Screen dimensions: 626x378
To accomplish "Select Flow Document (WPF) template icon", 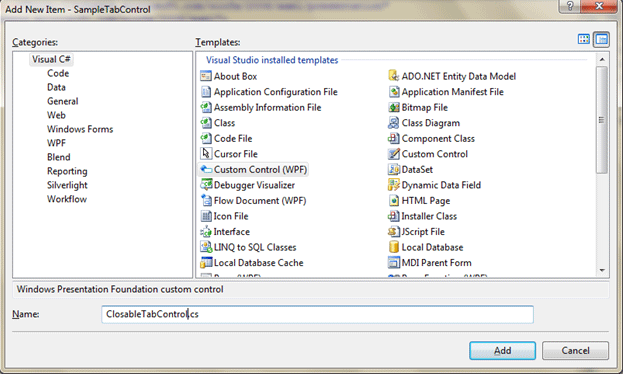I will click(206, 200).
